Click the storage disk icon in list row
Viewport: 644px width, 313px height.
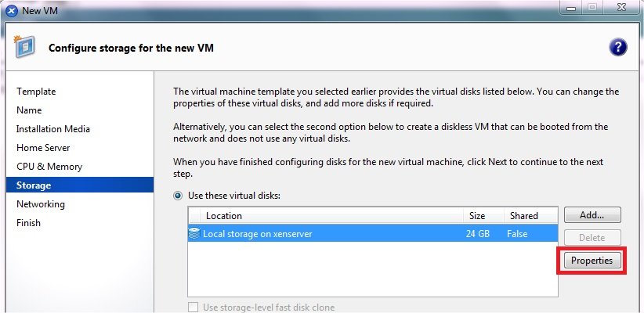(x=195, y=233)
